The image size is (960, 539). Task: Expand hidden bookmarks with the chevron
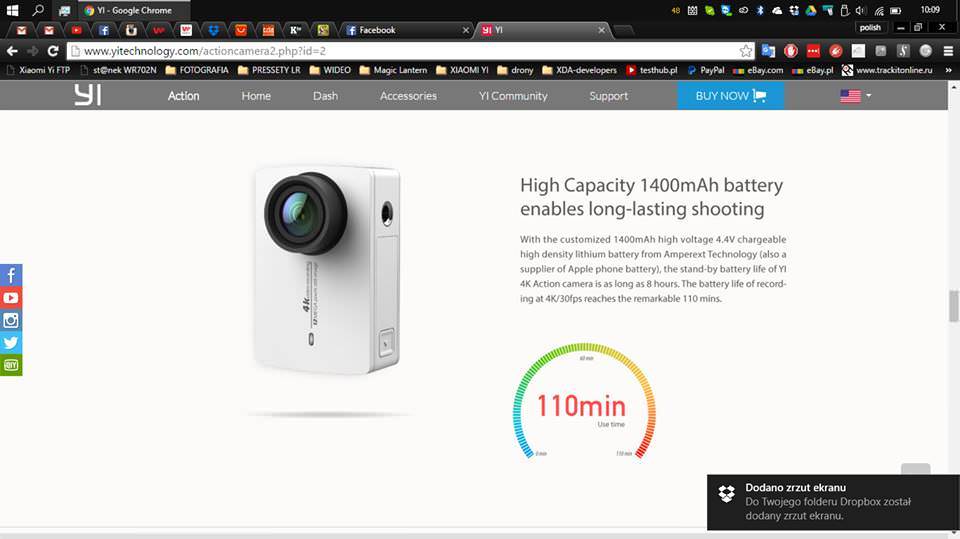click(x=948, y=70)
